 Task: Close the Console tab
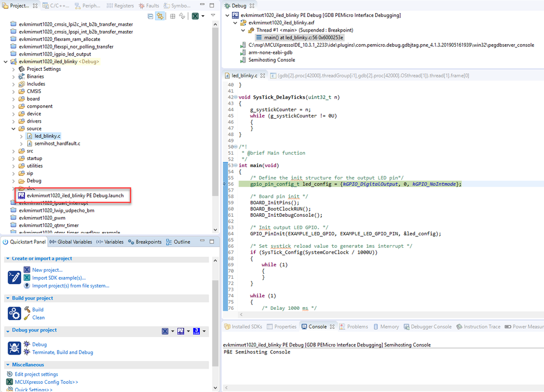coord(332,327)
